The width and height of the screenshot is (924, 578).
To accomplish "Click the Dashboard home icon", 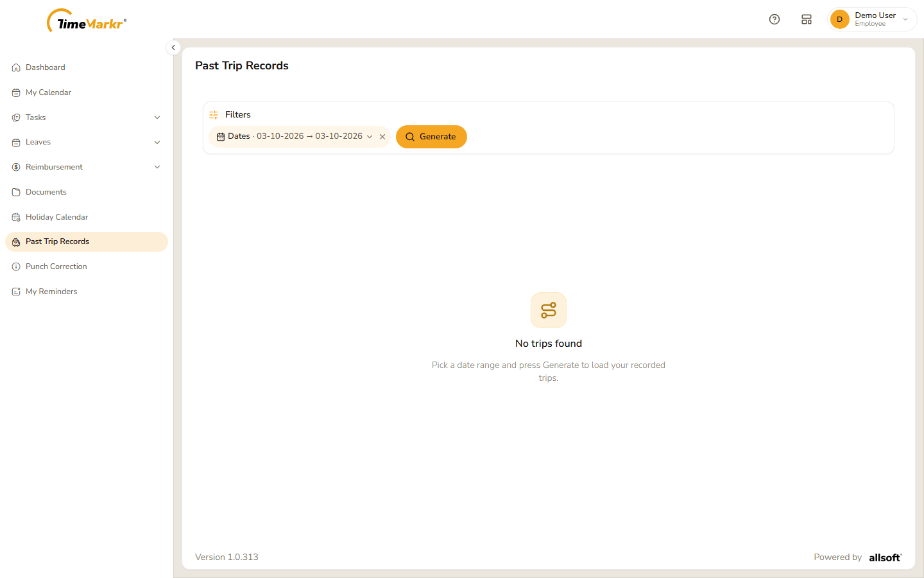I will (x=16, y=67).
